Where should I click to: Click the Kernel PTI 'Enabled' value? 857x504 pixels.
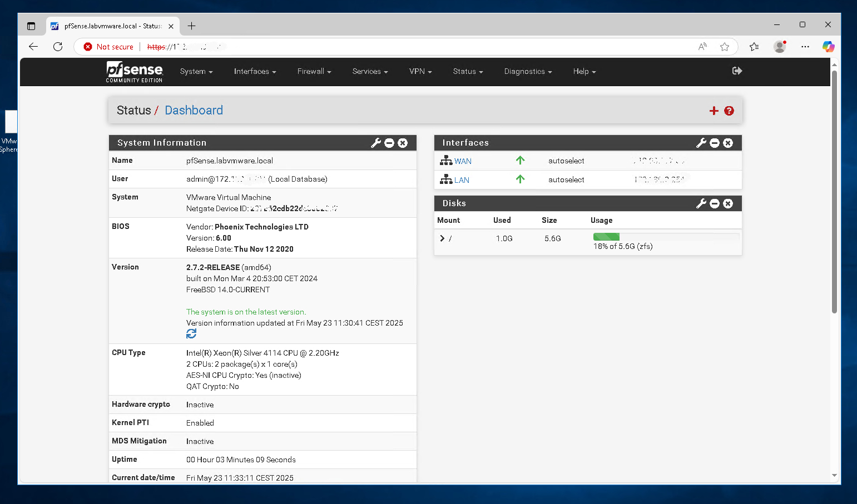tap(200, 423)
